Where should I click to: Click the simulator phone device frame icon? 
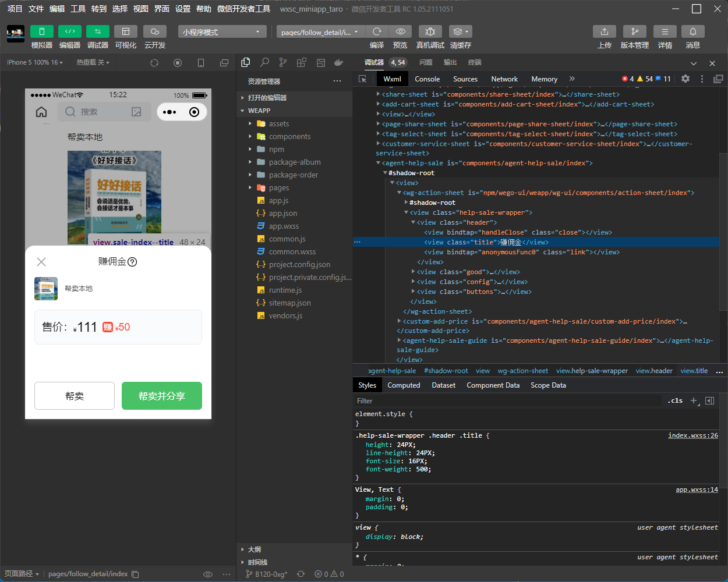(201, 63)
